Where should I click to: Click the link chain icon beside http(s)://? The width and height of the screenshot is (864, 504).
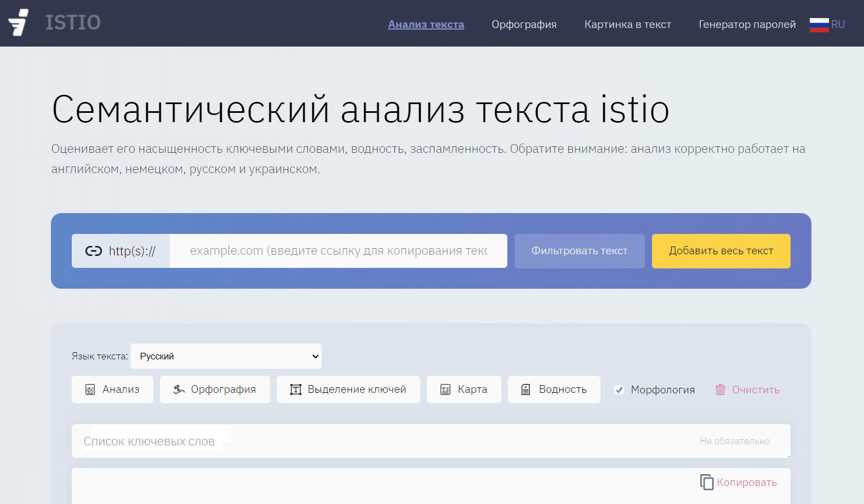point(94,251)
